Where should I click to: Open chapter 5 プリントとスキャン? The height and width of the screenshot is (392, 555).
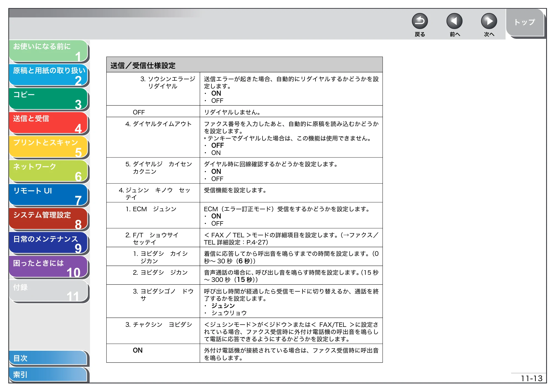[48, 147]
